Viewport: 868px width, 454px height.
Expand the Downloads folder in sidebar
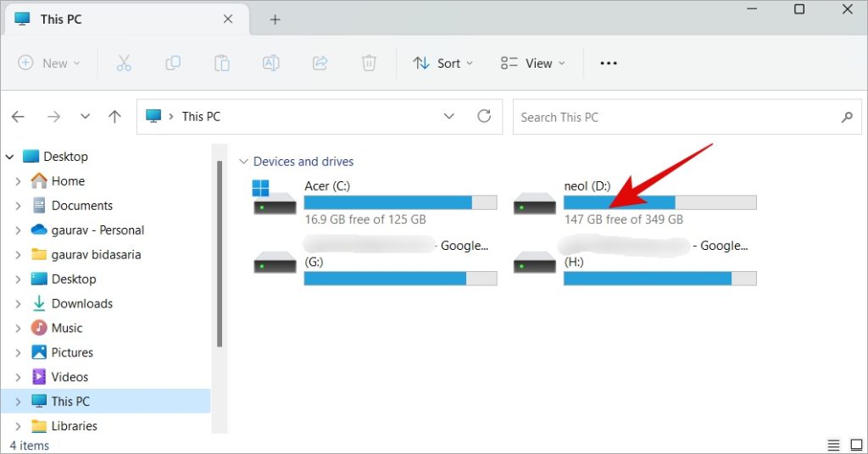click(18, 303)
